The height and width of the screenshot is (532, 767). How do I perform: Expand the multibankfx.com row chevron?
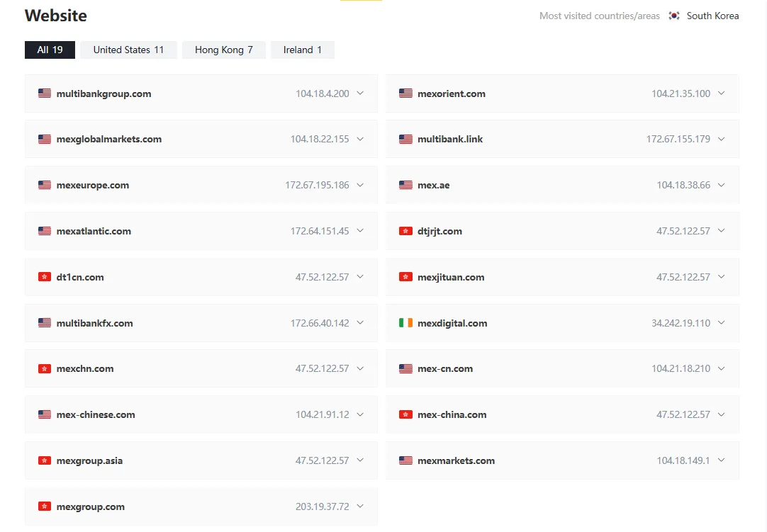point(360,323)
